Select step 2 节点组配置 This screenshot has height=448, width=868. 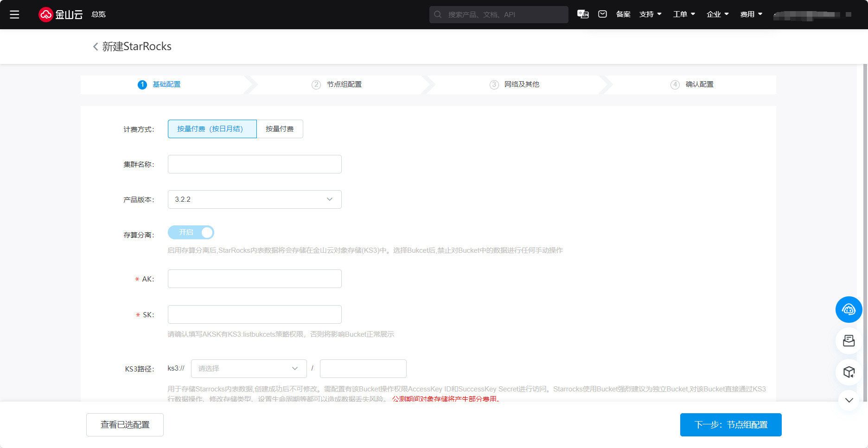tap(336, 84)
